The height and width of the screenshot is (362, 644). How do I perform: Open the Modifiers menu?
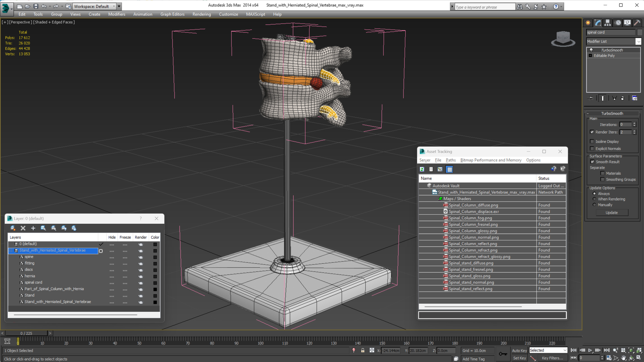pos(117,14)
